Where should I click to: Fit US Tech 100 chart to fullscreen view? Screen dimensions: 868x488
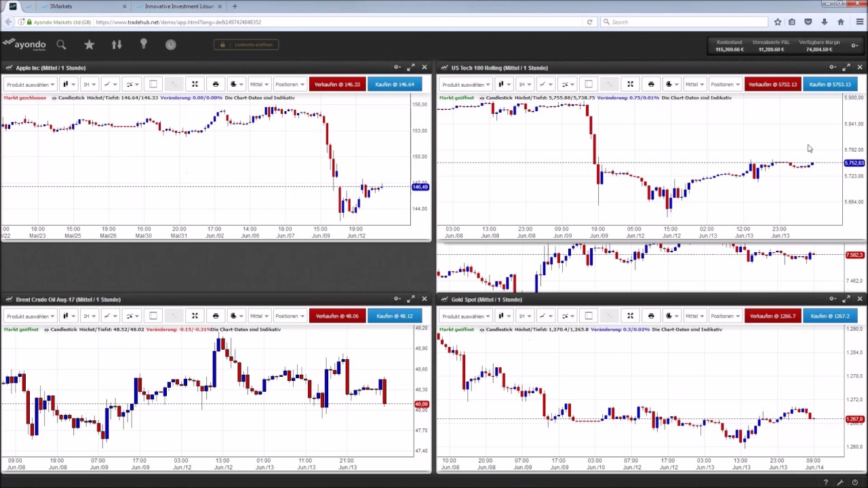click(630, 84)
